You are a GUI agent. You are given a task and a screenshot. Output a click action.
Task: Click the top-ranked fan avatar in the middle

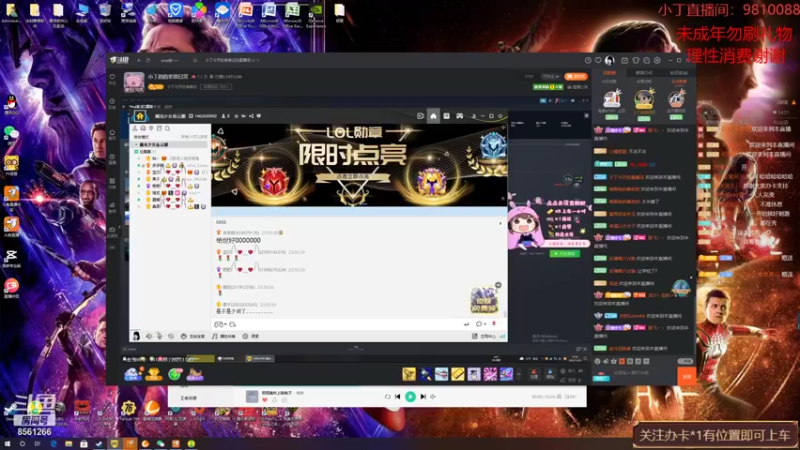click(x=644, y=98)
